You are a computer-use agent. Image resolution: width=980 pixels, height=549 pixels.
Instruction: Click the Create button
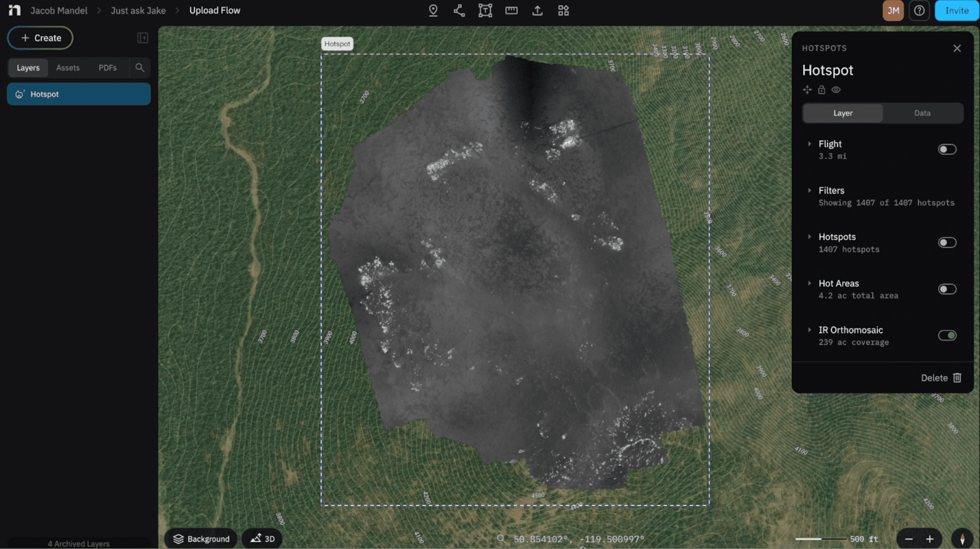[40, 38]
